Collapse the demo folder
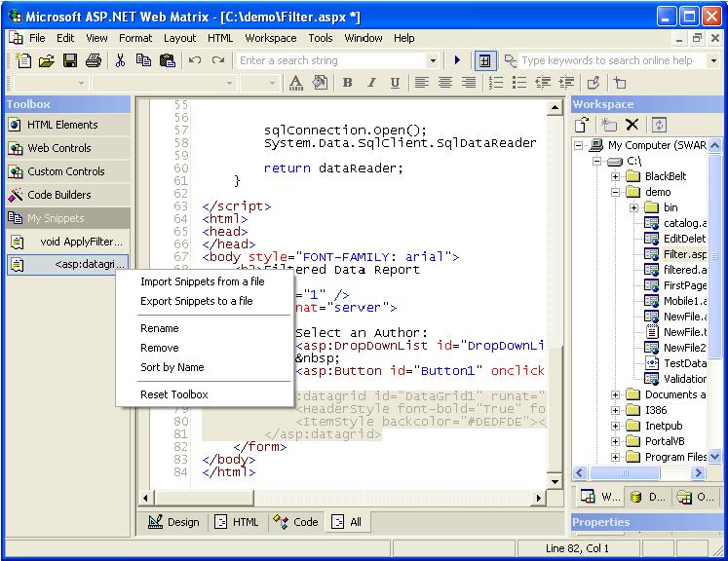 616,192
